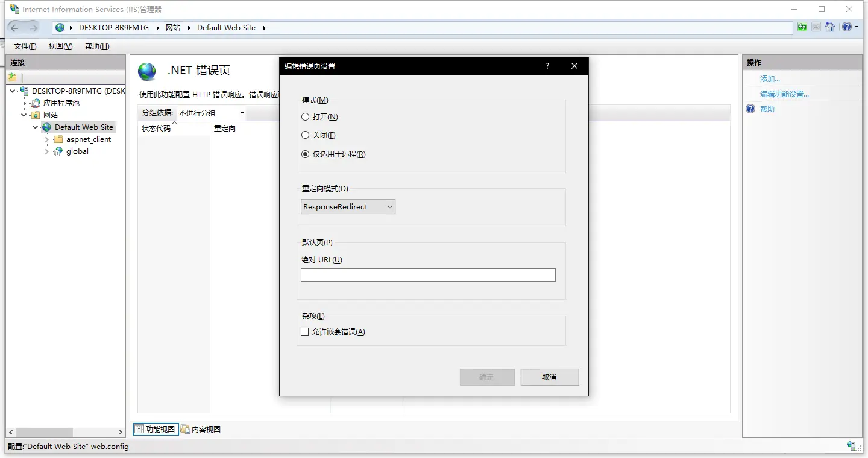
Task: Select the 关闭(F) mode radio button
Action: [x=305, y=135]
